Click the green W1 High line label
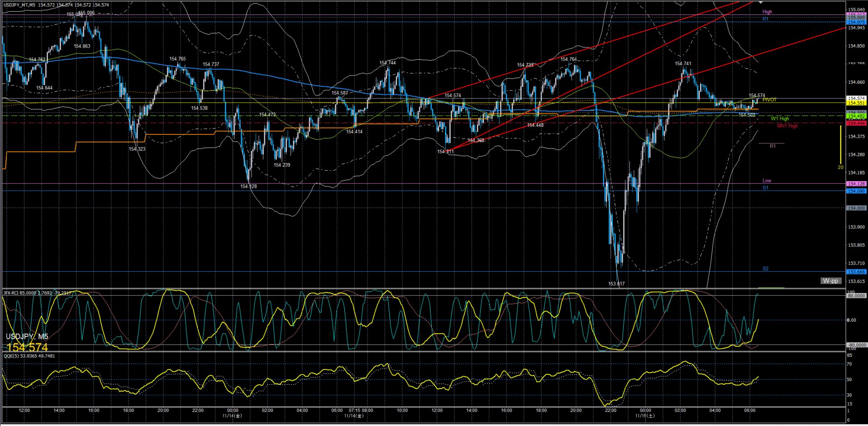This screenshot has height=426, width=868. (780, 119)
